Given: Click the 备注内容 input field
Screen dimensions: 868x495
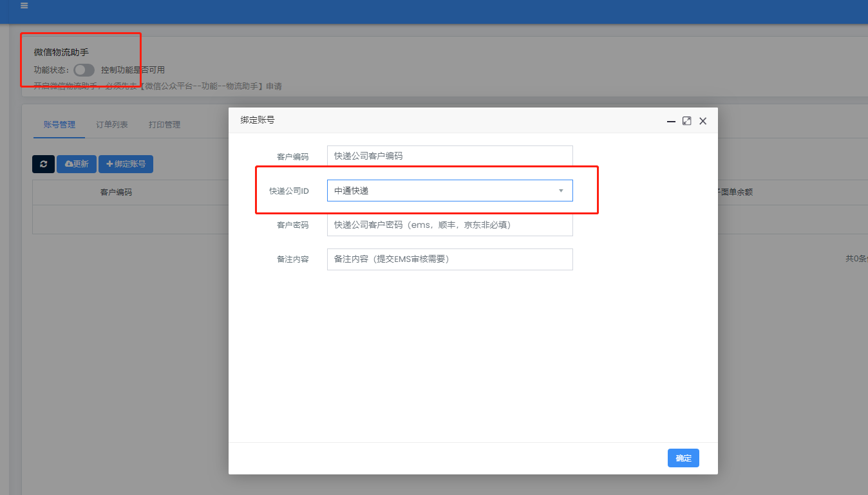Looking at the screenshot, I should tap(449, 259).
